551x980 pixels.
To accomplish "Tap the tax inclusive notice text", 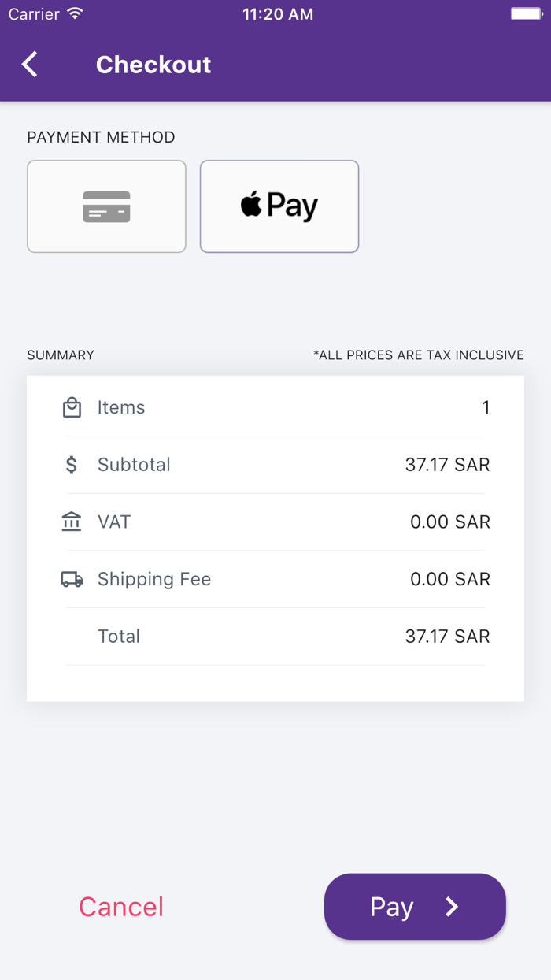I will pyautogui.click(x=418, y=355).
